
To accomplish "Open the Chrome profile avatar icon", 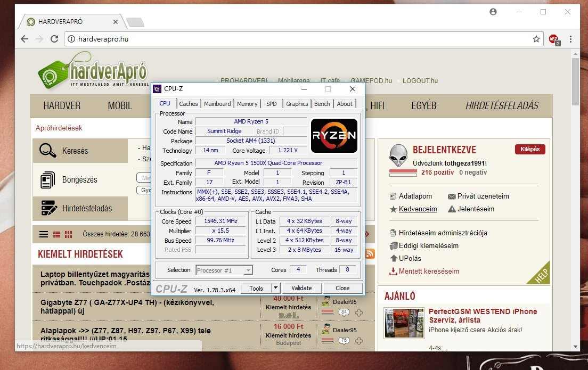I will pyautogui.click(x=493, y=12).
